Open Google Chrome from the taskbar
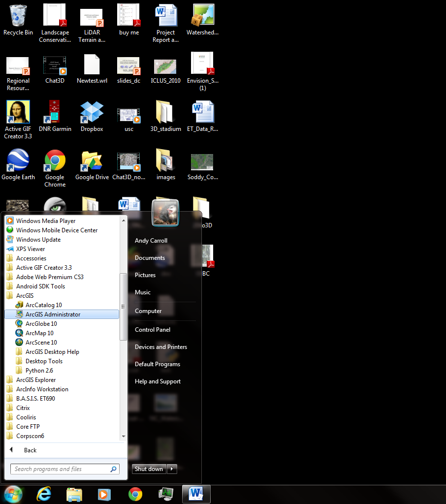 pos(135,494)
